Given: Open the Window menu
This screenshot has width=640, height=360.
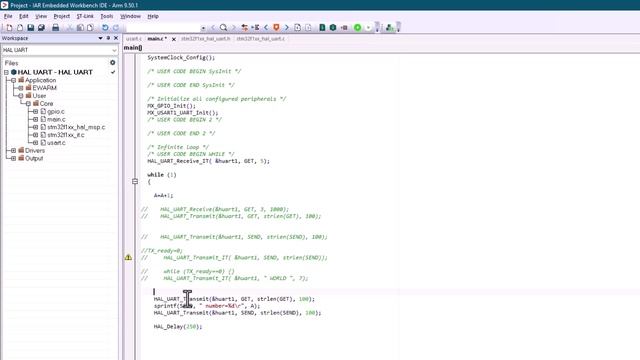Looking at the screenshot, I should click(130, 16).
